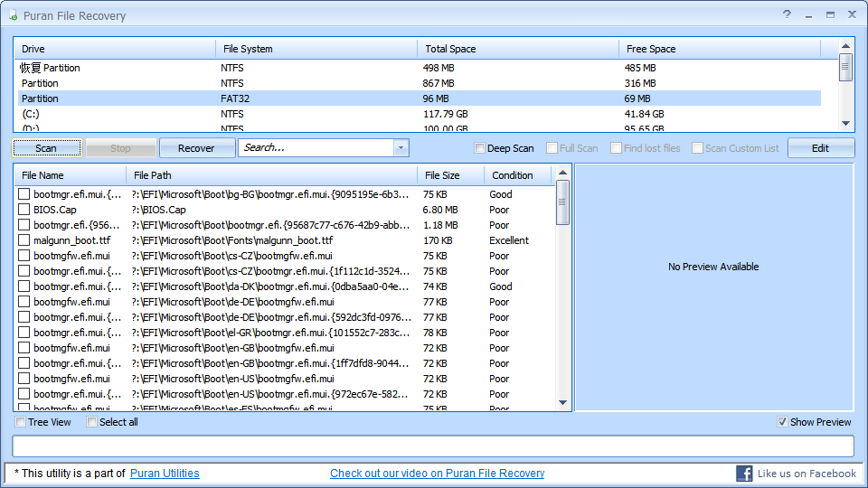868x488 pixels.
Task: Sort by the Total Space column header
Action: coord(517,49)
